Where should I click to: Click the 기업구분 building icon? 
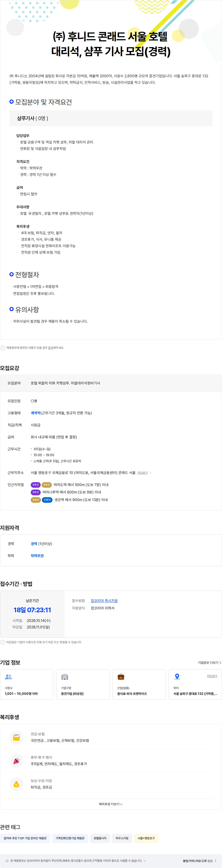(65, 677)
